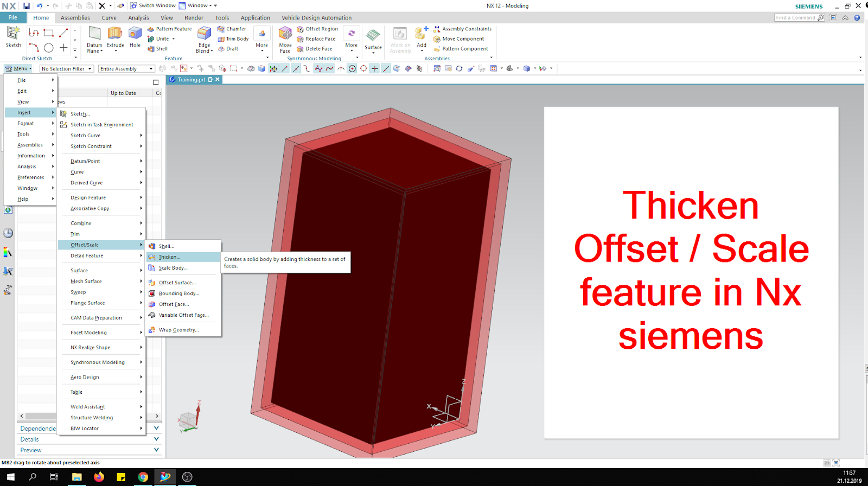Viewport: 868px width, 486px height.
Task: Click the Pattern Component icon
Action: point(437,49)
